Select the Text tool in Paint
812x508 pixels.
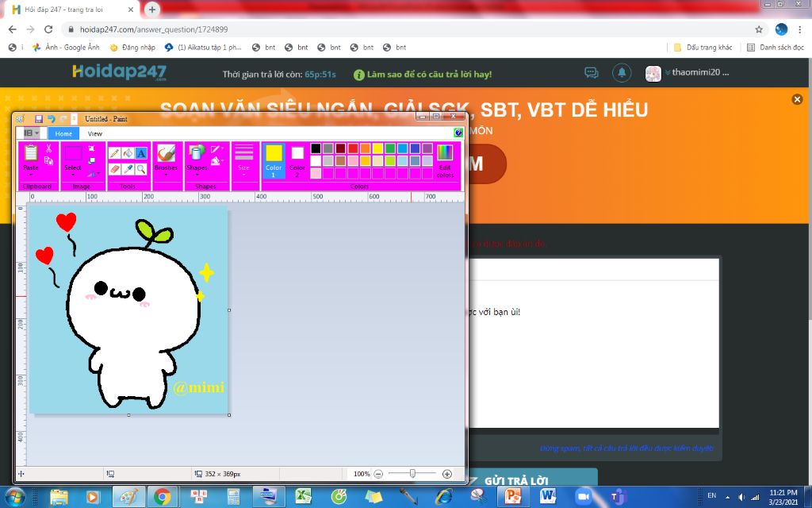(x=141, y=153)
